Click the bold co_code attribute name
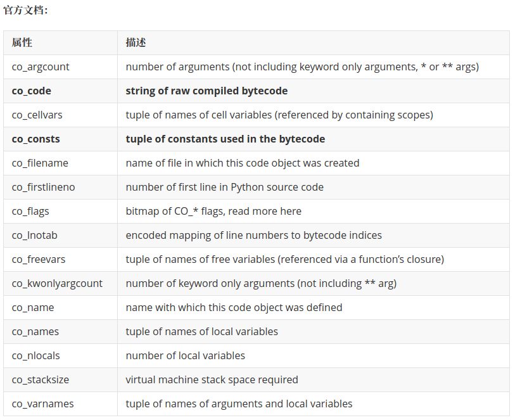The width and height of the screenshot is (513, 420). pos(32,91)
